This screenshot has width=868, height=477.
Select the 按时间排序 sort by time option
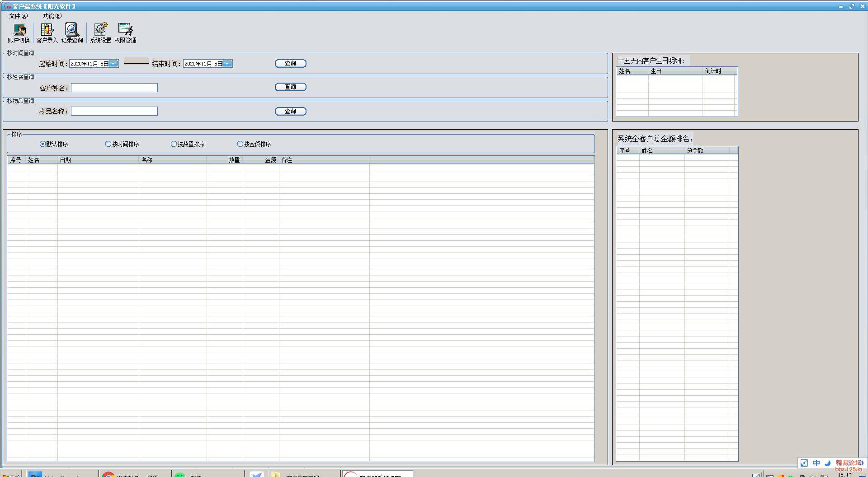[x=108, y=144]
